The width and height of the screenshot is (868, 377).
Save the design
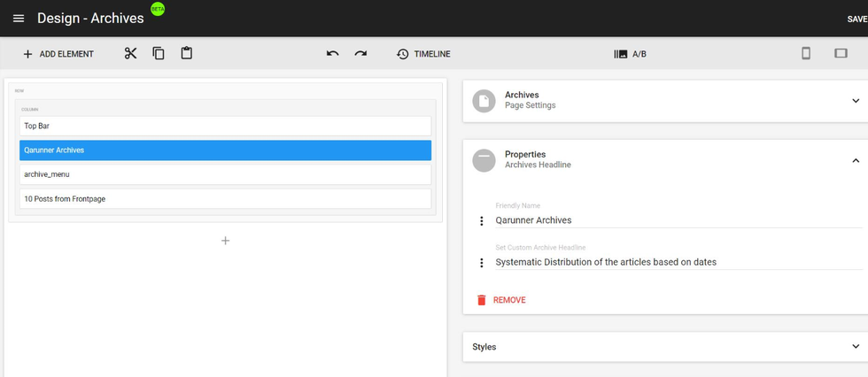856,19
